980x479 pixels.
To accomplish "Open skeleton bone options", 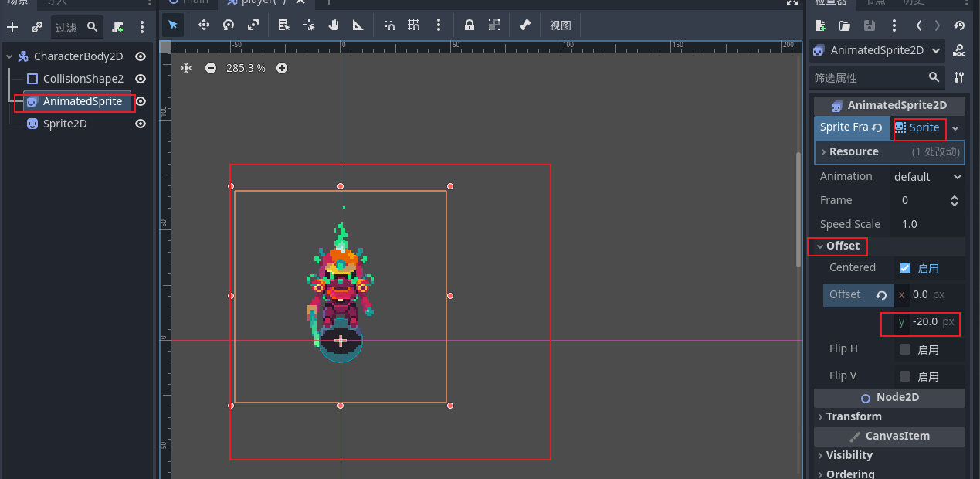I will 525,25.
